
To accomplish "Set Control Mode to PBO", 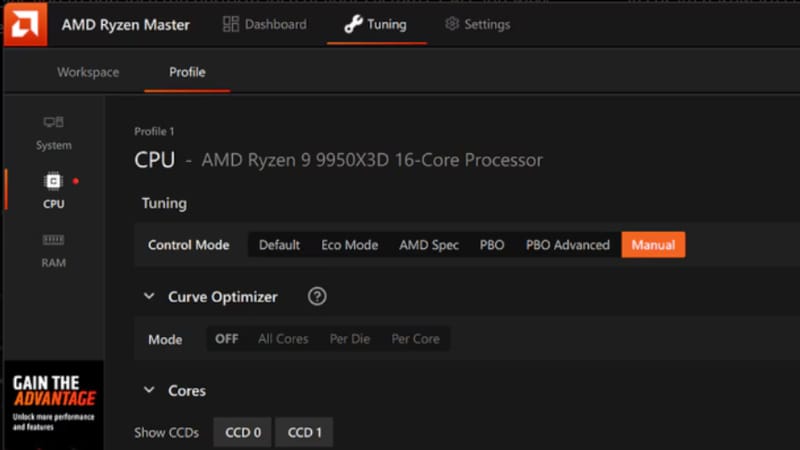I will click(492, 245).
